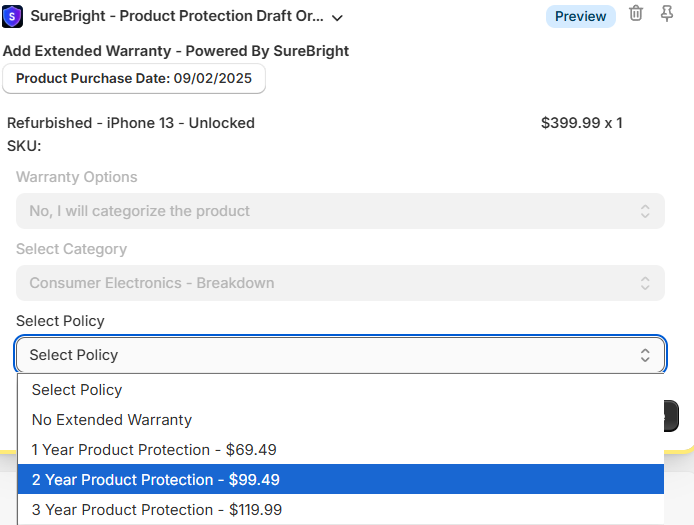Open the Product Purchase Date button

tap(134, 78)
